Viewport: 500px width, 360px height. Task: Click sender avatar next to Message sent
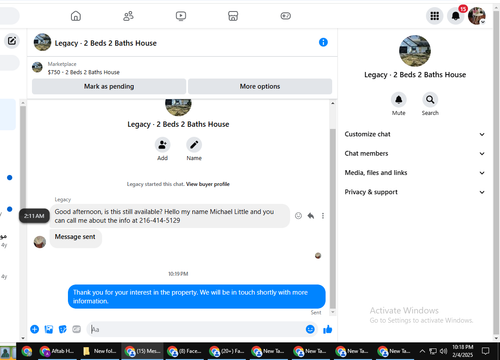coord(40,242)
